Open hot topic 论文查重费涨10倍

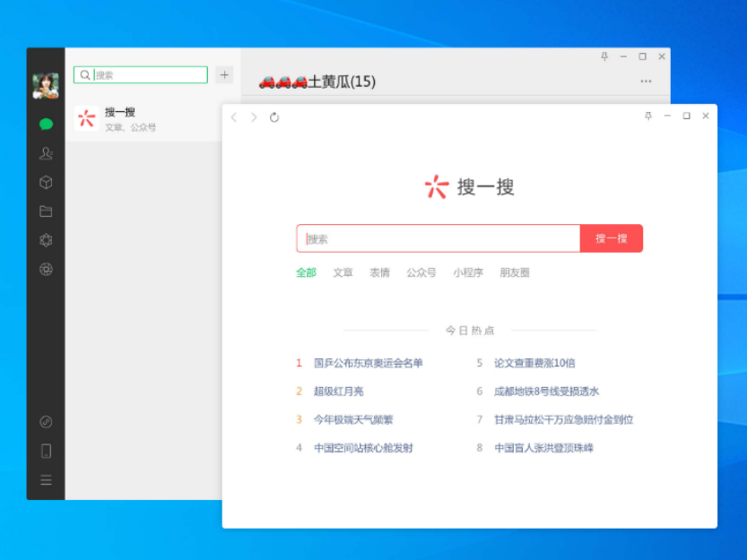click(x=534, y=364)
